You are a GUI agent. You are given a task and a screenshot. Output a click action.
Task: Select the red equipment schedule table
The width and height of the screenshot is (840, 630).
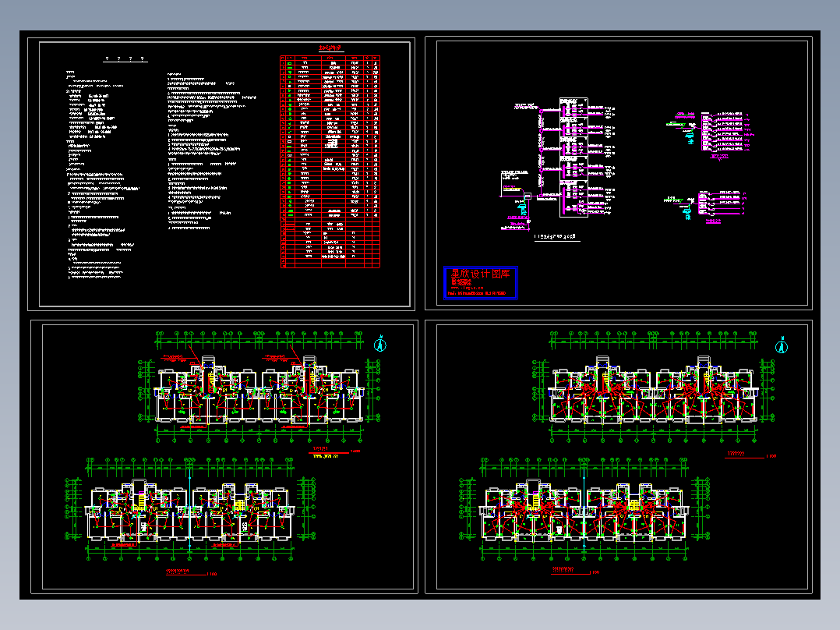coord(330,161)
